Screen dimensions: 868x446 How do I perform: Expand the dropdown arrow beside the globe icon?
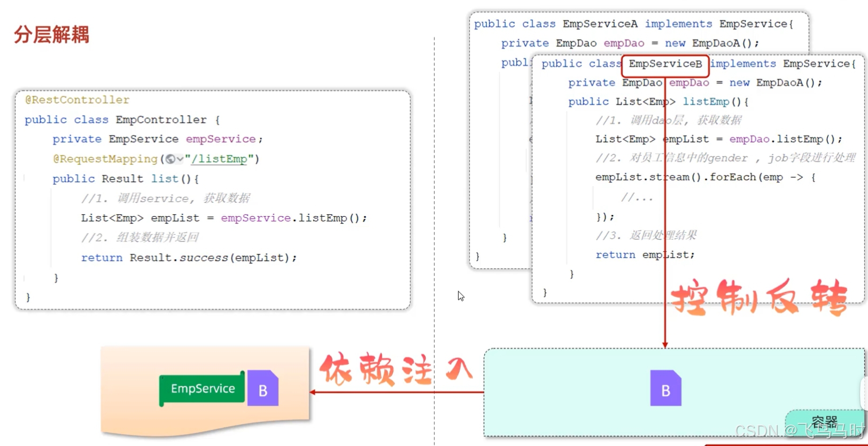pos(180,159)
